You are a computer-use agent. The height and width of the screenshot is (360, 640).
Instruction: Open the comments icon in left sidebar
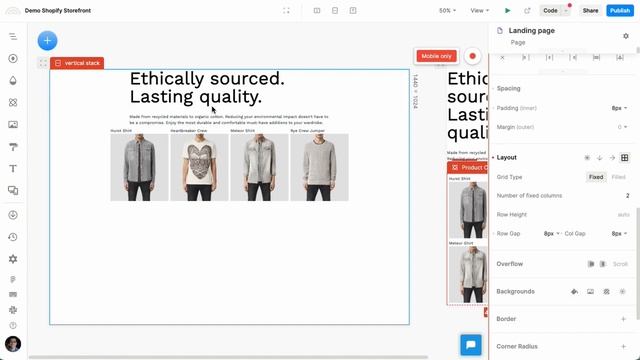[x=13, y=190]
